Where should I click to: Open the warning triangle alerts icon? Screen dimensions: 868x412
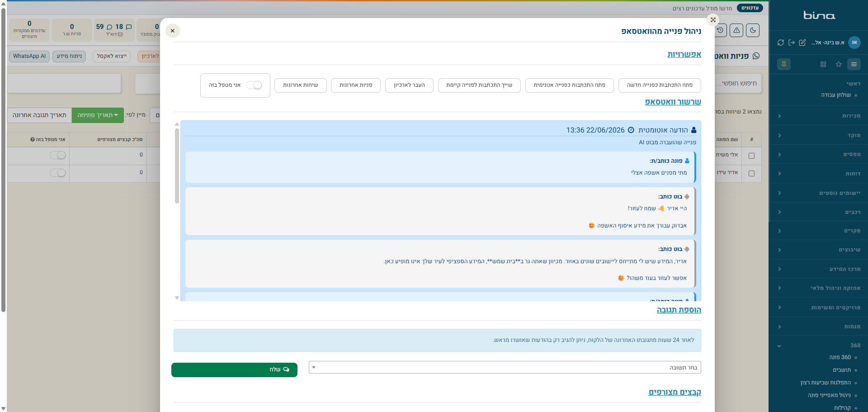(736, 30)
